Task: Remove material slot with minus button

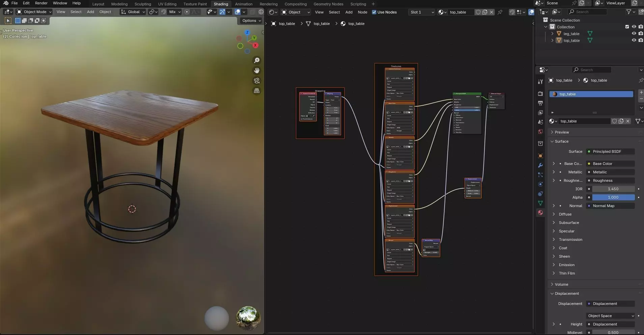Action: (x=641, y=99)
